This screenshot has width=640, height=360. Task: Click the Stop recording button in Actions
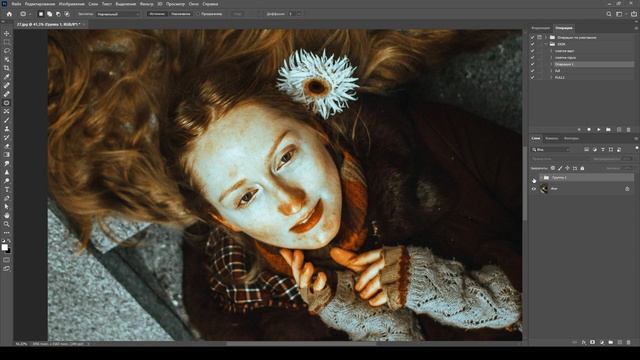pos(579,130)
